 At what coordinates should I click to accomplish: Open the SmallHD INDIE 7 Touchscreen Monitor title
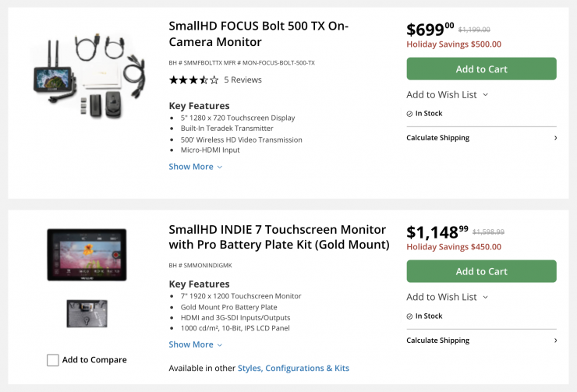click(x=278, y=237)
